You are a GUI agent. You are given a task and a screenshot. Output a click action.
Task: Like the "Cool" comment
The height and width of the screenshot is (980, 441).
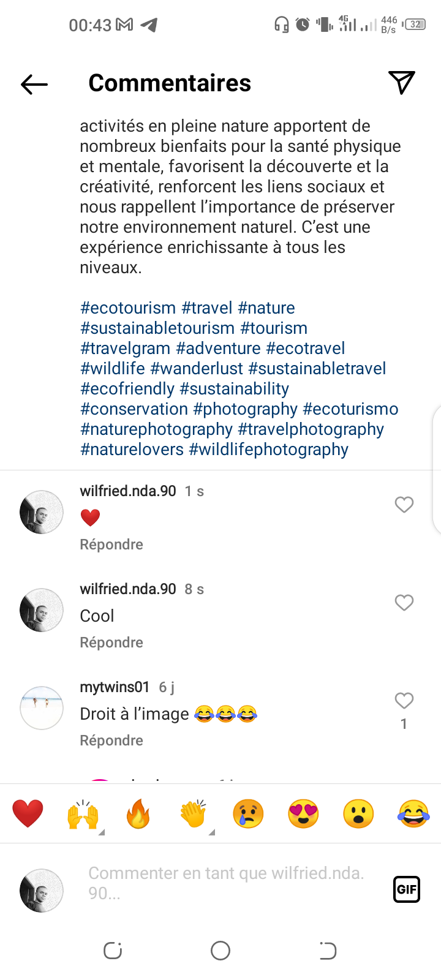pyautogui.click(x=404, y=603)
